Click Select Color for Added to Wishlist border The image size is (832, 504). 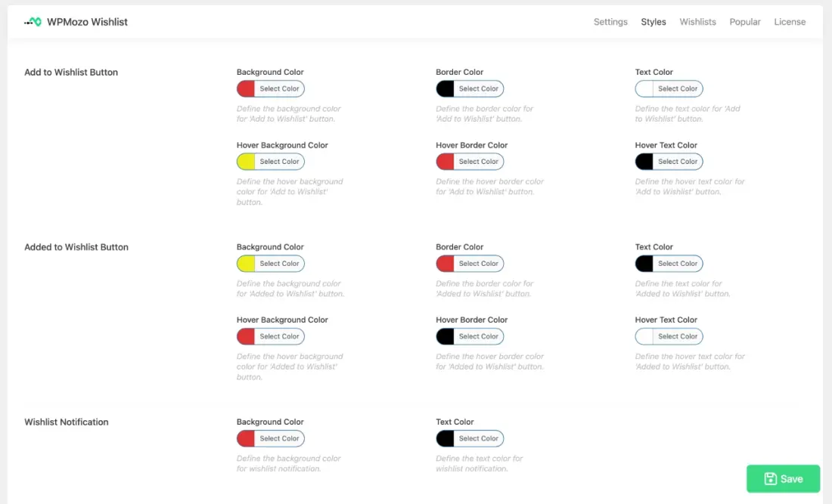point(479,264)
